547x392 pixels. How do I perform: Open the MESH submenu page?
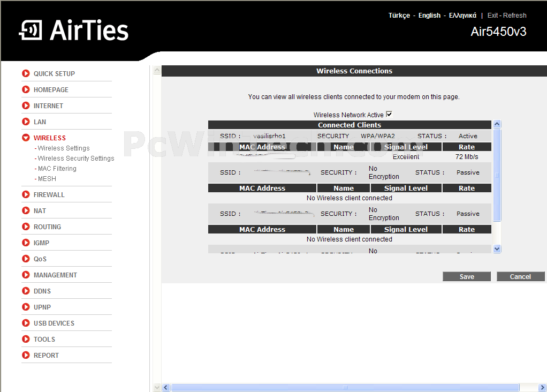click(47, 179)
